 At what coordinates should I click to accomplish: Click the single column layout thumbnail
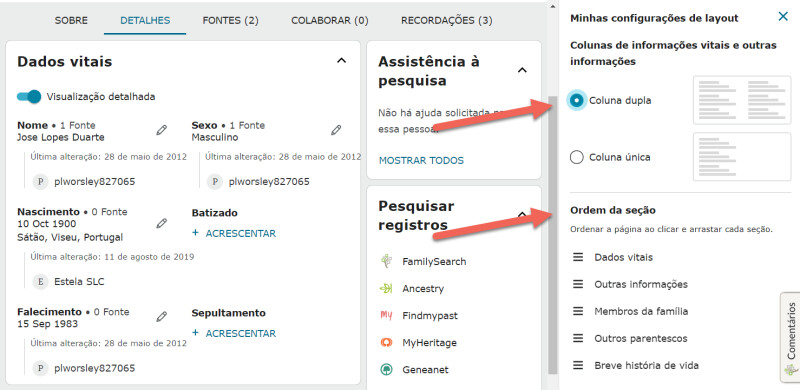[742, 157]
